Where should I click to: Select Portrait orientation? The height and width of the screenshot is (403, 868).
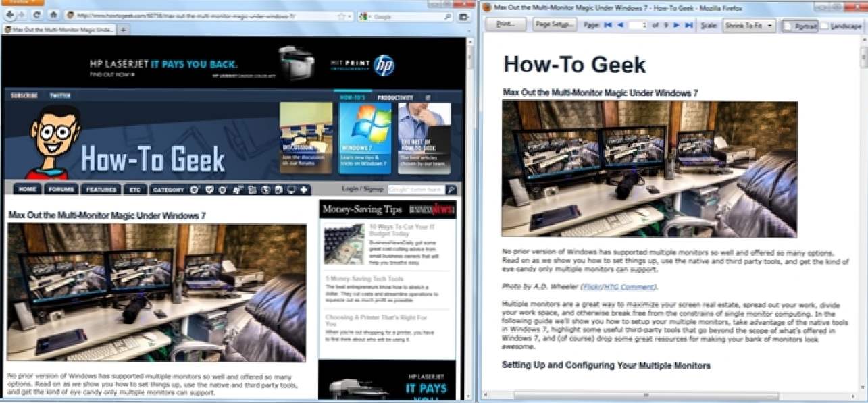pyautogui.click(x=800, y=26)
